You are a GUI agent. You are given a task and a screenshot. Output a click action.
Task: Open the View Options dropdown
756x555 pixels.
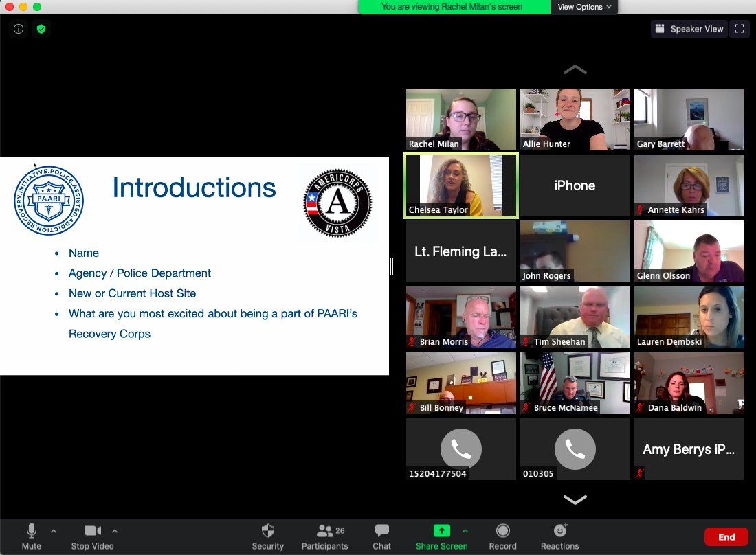(x=584, y=7)
